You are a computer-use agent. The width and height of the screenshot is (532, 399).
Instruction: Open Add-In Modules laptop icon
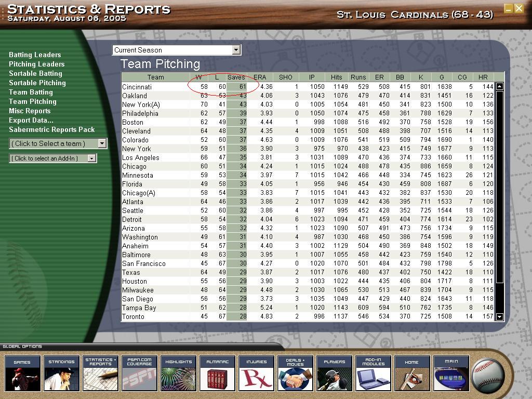(373, 373)
